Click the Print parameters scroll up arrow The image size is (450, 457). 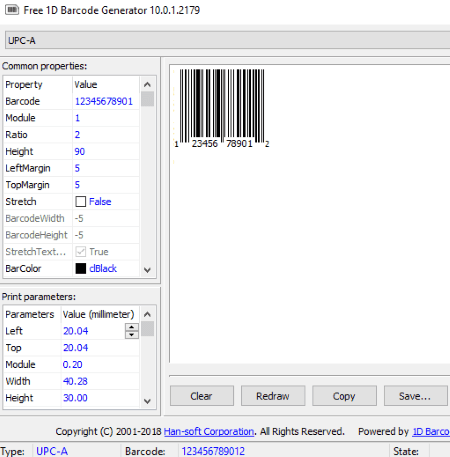tap(147, 314)
